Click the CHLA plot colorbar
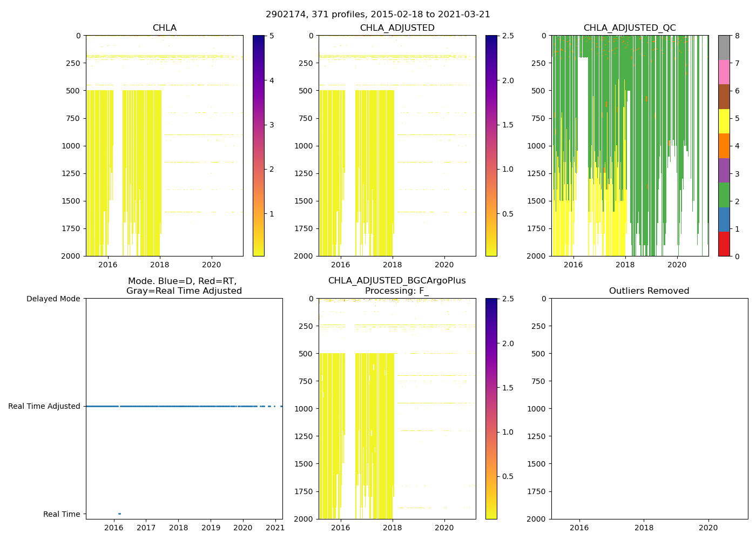756x540 pixels. coord(258,146)
